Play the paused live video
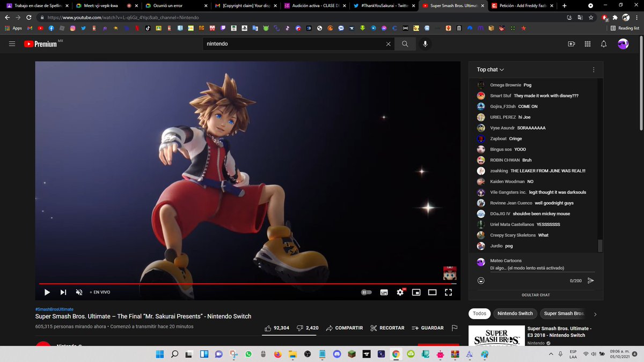The image size is (644, 362). pos(47,292)
